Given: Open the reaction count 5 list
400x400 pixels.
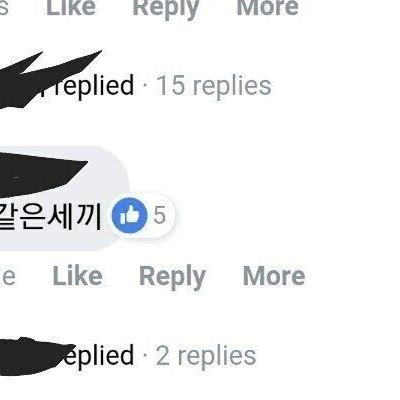Looking at the screenshot, I should [x=159, y=215].
